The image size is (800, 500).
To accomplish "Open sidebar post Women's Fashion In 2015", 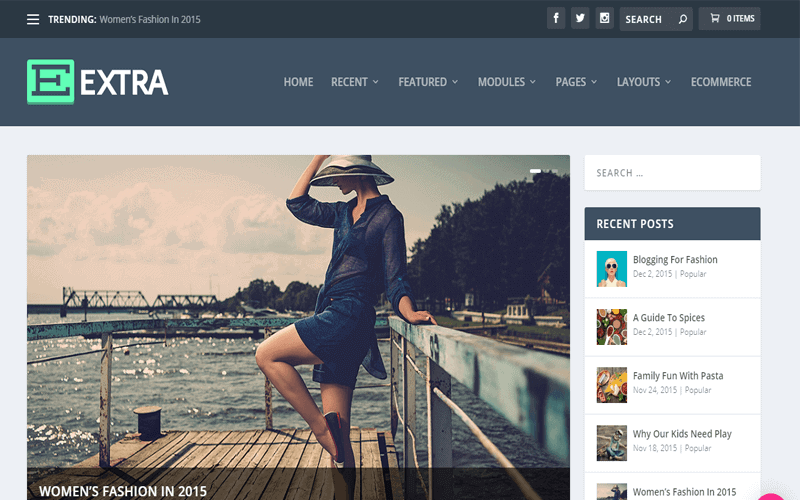I will click(684, 492).
